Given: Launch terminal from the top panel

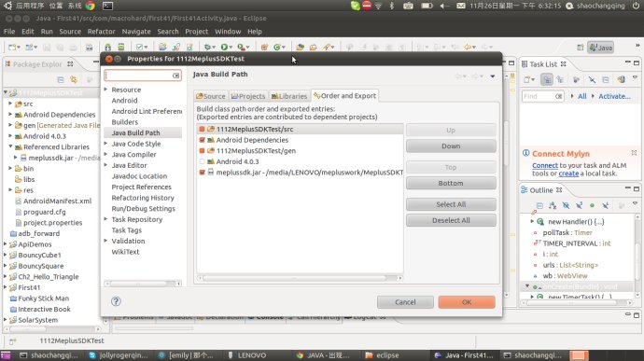Looking at the screenshot, I should click(107, 6).
